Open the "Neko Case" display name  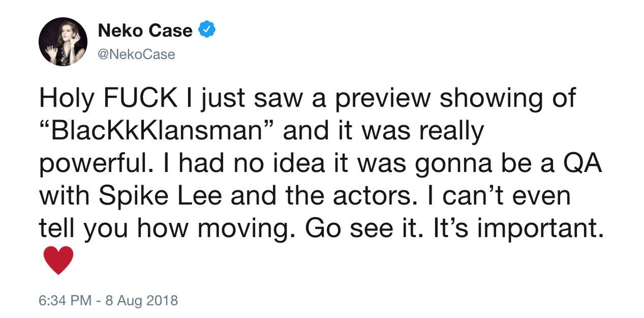tap(145, 31)
